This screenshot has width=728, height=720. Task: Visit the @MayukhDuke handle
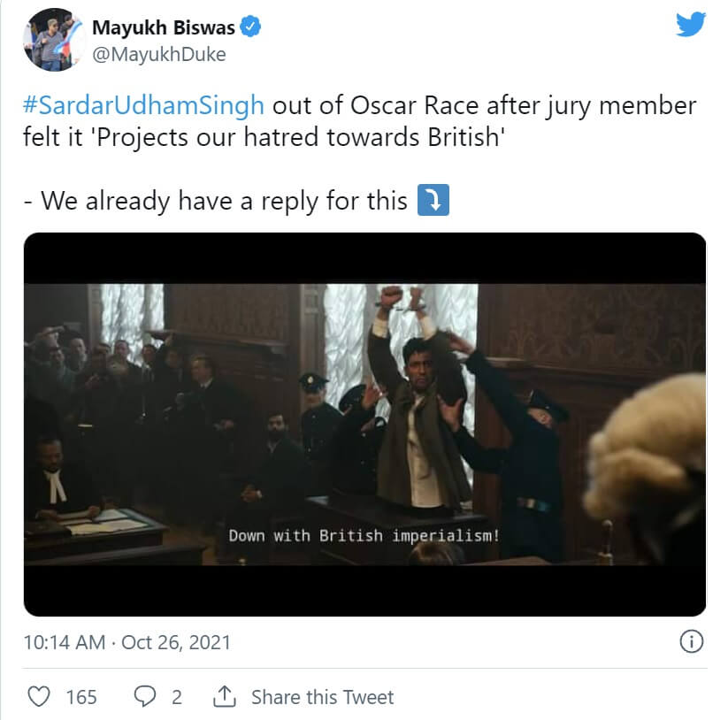pyautogui.click(x=159, y=55)
